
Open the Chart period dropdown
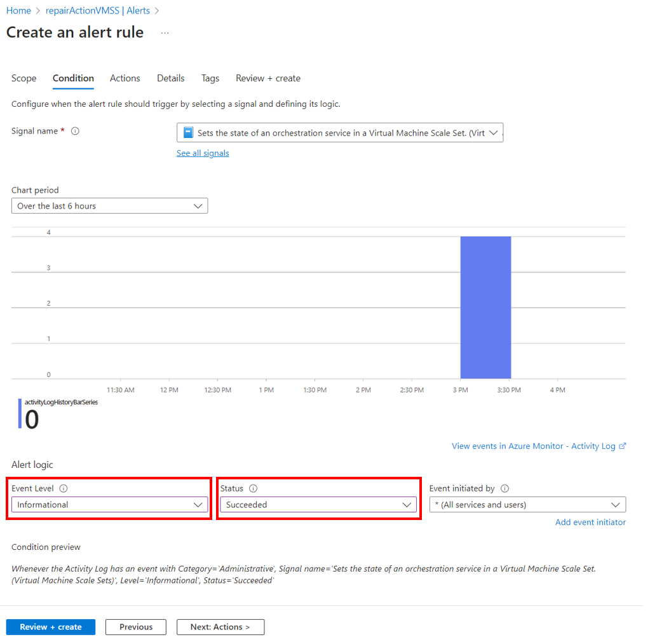point(109,206)
